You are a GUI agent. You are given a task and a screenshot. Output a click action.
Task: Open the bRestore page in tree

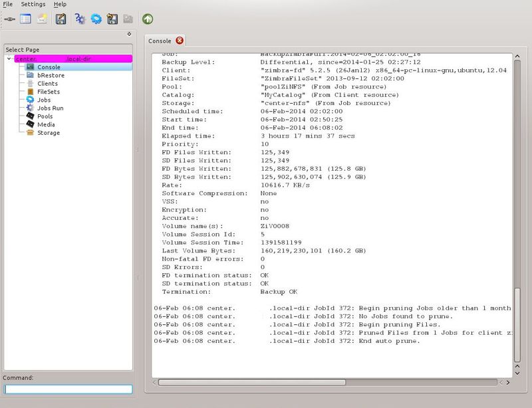point(51,75)
